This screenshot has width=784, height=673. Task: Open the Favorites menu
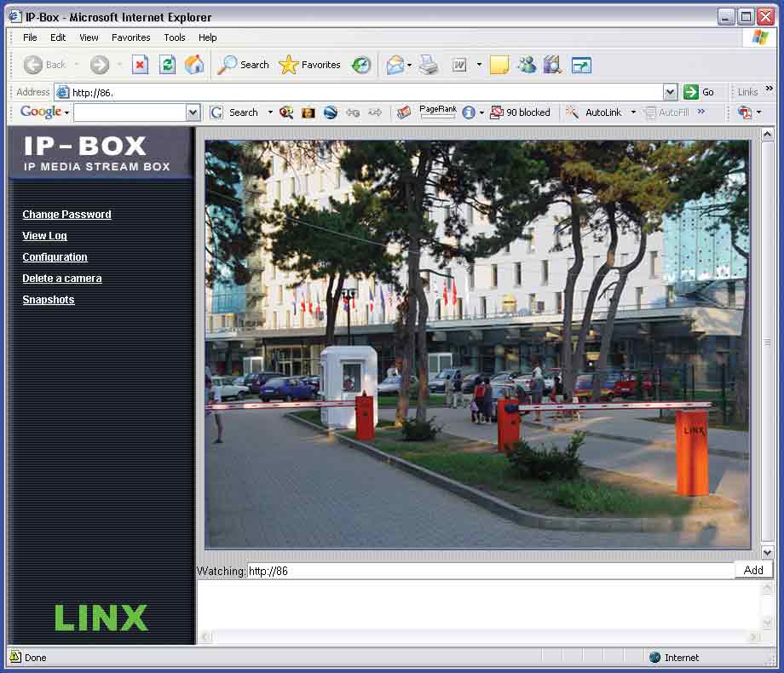point(130,37)
